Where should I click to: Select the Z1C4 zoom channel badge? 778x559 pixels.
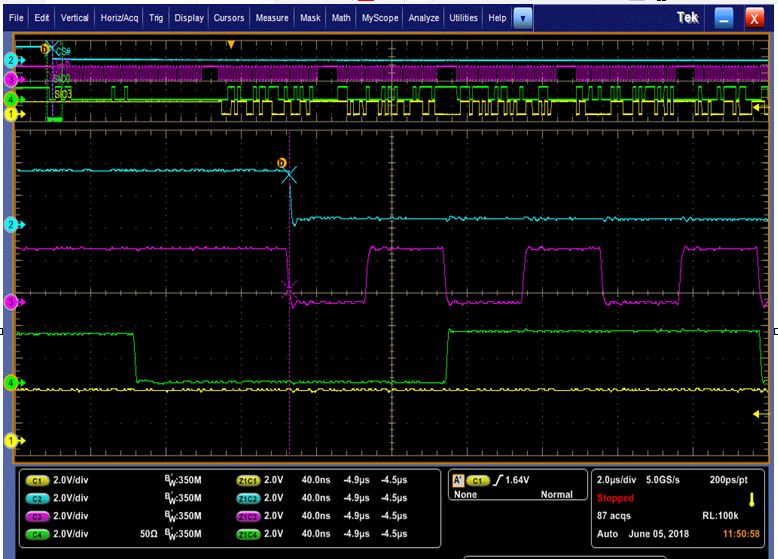248,534
